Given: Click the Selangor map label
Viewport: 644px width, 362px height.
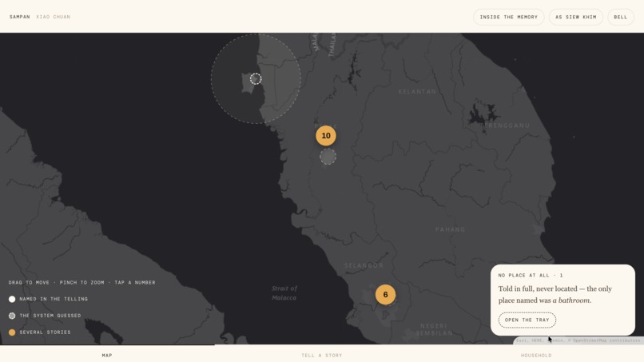Looking at the screenshot, I should pos(364,265).
